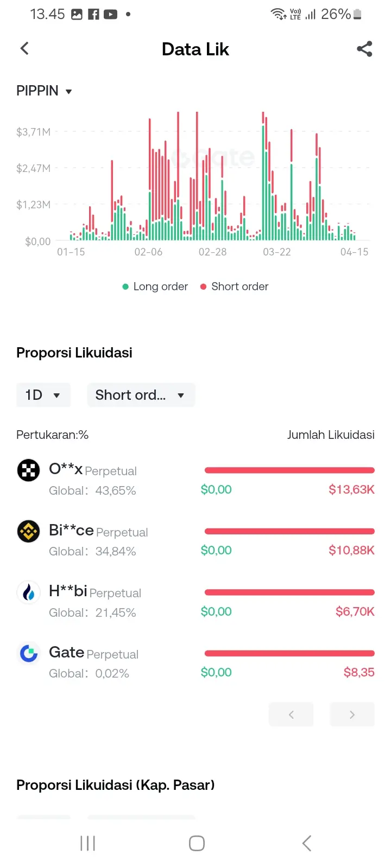The height and width of the screenshot is (868, 391).
Task: Tap the O**x exchange logo
Action: (29, 470)
